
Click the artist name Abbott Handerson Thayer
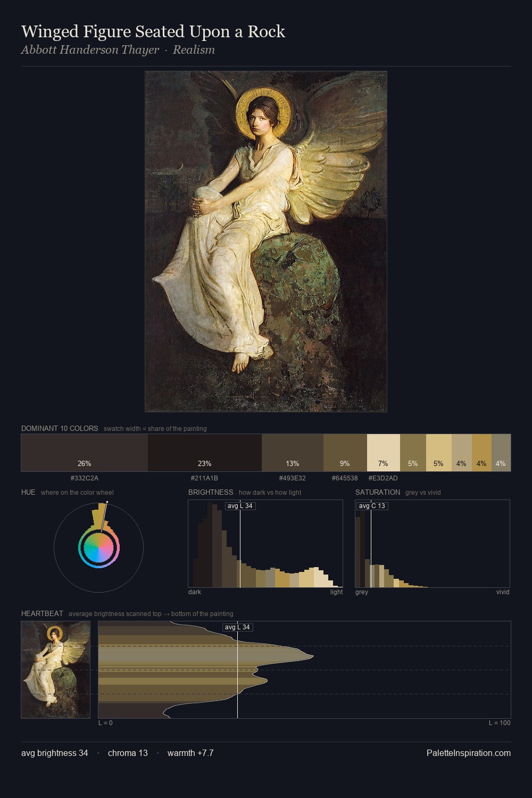tap(90, 50)
